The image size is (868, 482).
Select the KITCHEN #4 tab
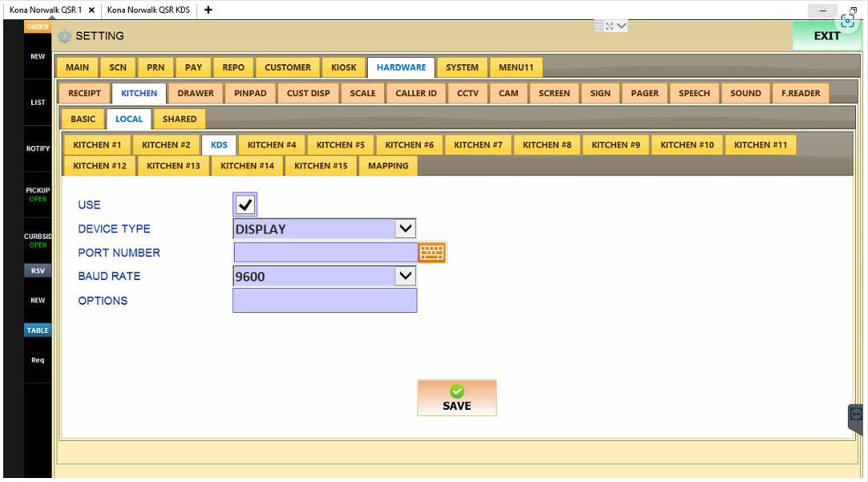point(272,145)
